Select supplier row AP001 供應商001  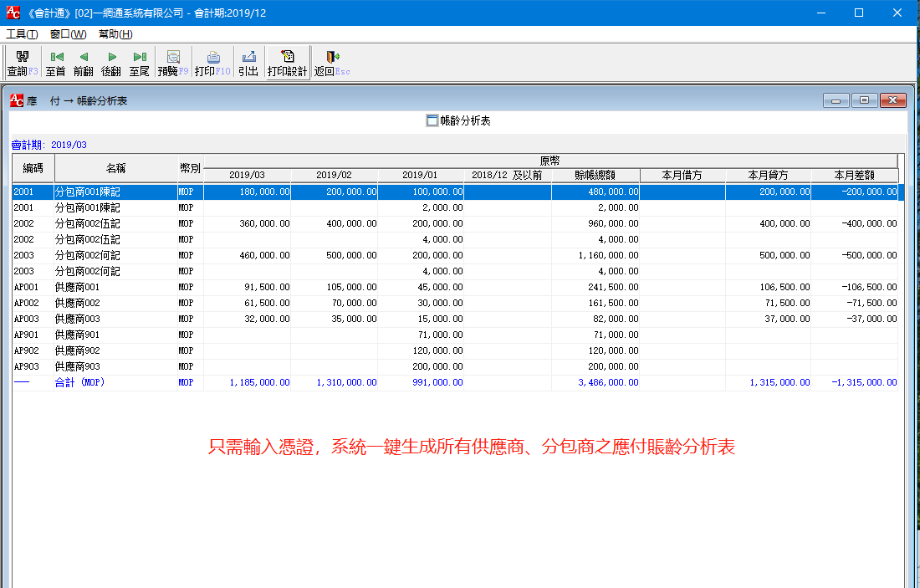point(84,287)
